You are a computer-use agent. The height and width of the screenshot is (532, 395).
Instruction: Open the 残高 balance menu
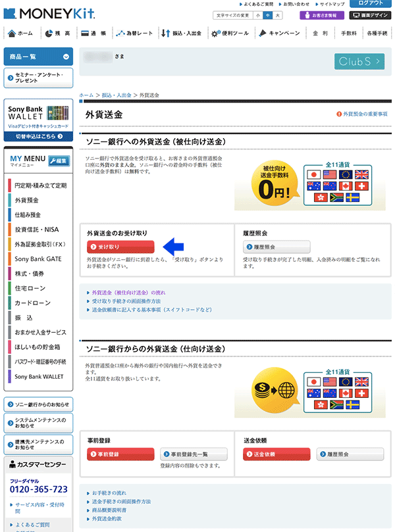point(58,34)
